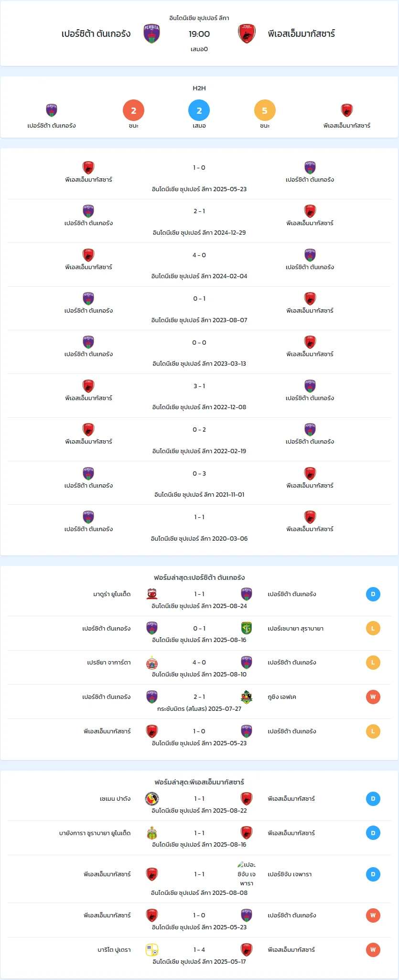Image resolution: width=399 pixels, height=980 pixels.
Task: Click the W badge for the Barito Putera match
Action: click(x=373, y=950)
